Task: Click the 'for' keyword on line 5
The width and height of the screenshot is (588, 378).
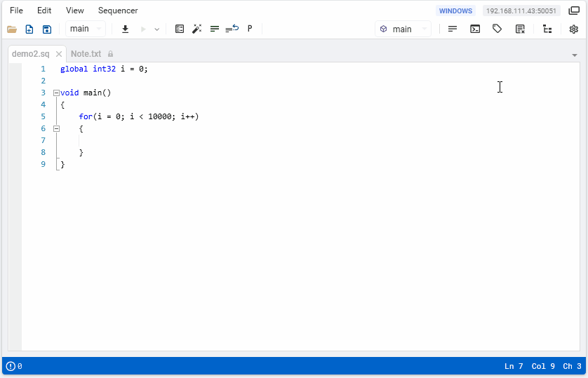Action: pyautogui.click(x=86, y=116)
